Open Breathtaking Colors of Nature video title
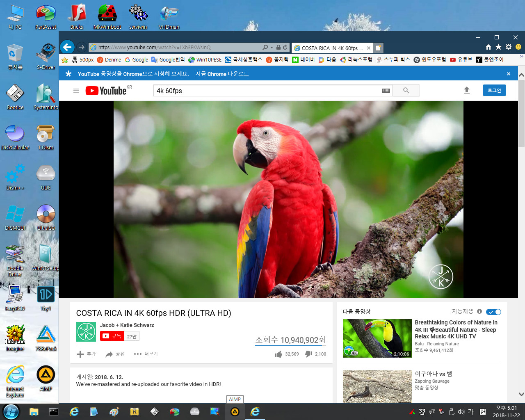The image size is (525, 420). [456, 329]
